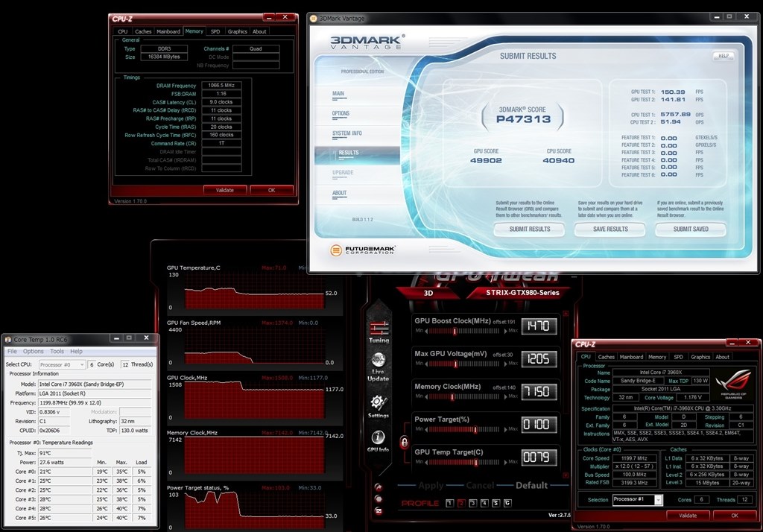This screenshot has height=532, width=763.
Task: Increase GPU Boost Clock with Max arrow
Action: (x=505, y=331)
